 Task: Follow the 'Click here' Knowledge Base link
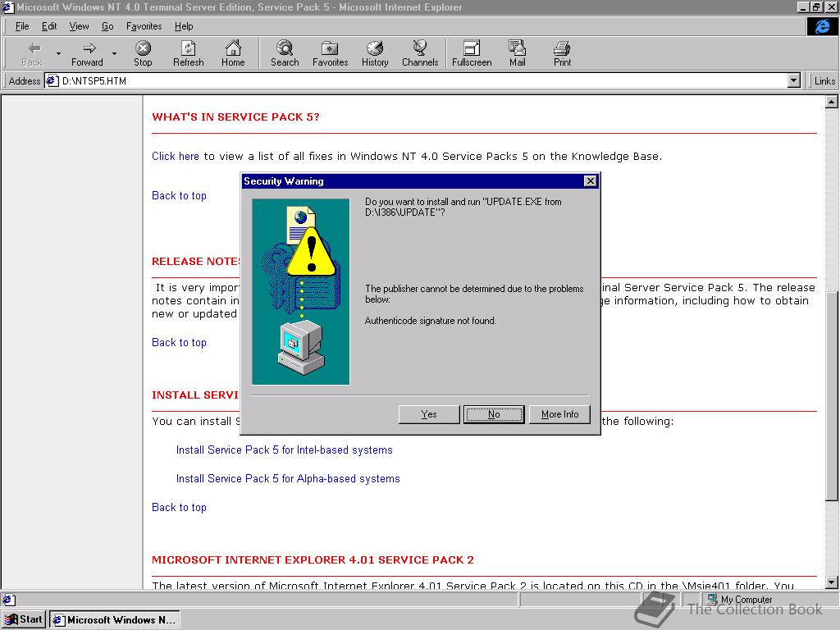(x=176, y=156)
